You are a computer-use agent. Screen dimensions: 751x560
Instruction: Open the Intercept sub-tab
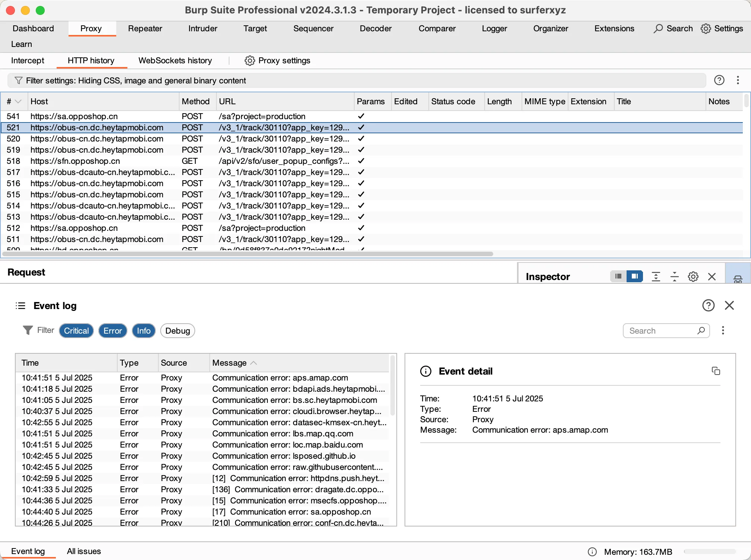point(28,61)
